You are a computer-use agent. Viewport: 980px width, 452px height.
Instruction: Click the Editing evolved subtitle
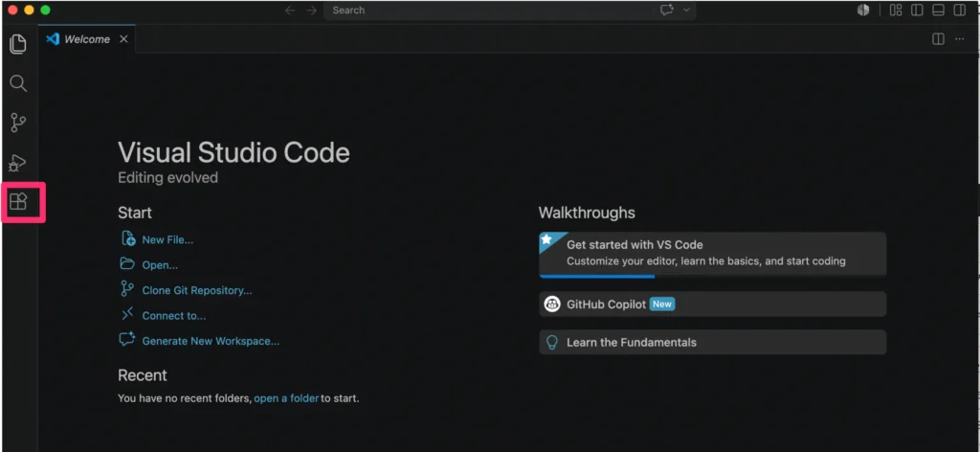point(168,178)
